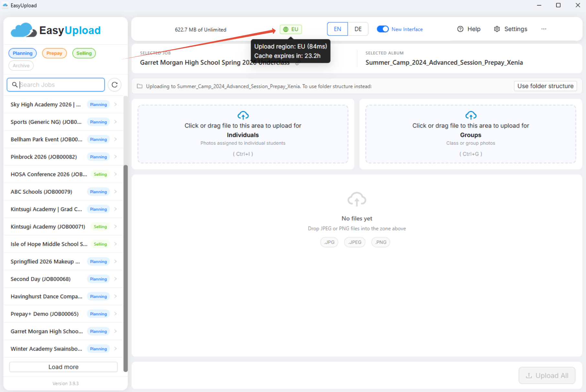Click the Version 3.9.3 label
Image resolution: width=586 pixels, height=392 pixels.
click(x=66, y=384)
